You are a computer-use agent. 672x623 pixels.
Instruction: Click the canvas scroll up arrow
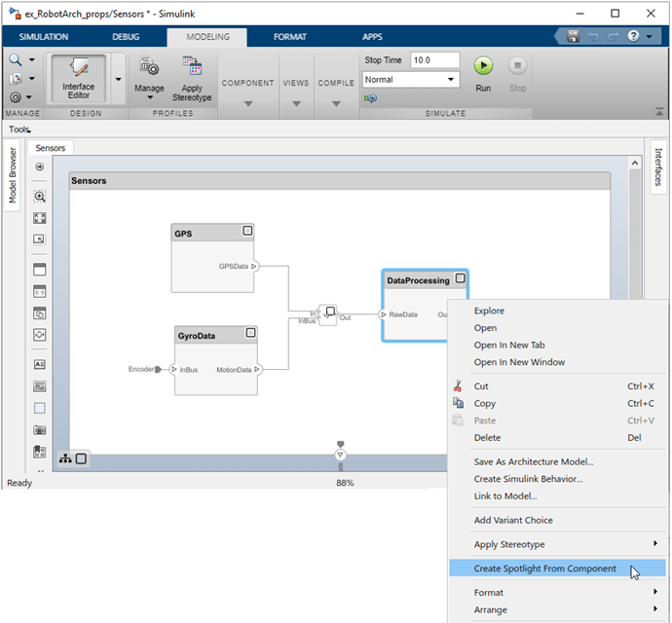point(635,163)
